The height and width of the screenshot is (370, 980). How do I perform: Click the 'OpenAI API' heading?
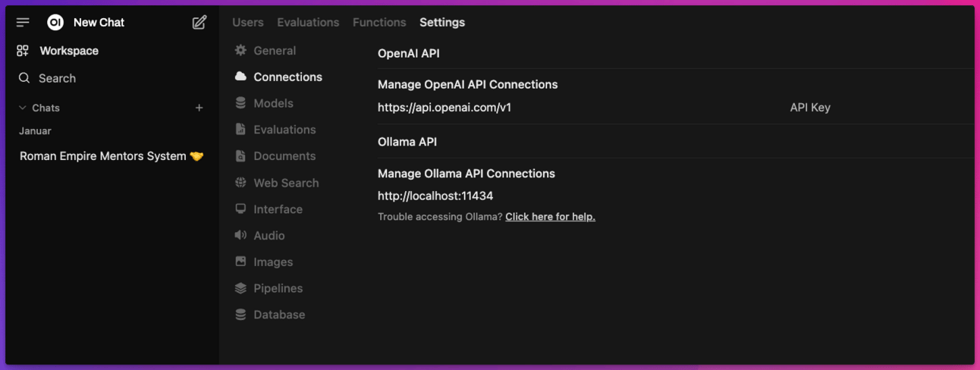409,53
